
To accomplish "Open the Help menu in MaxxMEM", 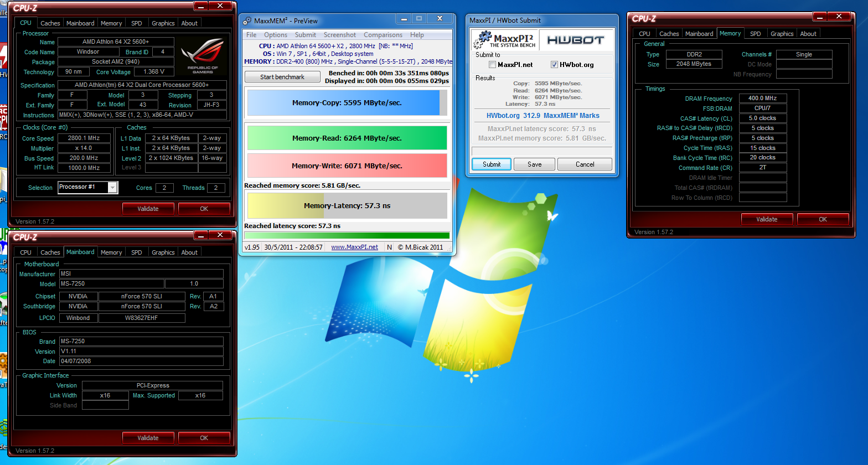I will [x=417, y=35].
